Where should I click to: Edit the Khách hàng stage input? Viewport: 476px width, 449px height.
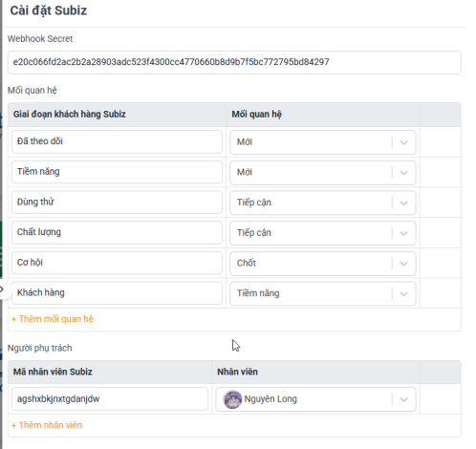tap(117, 292)
